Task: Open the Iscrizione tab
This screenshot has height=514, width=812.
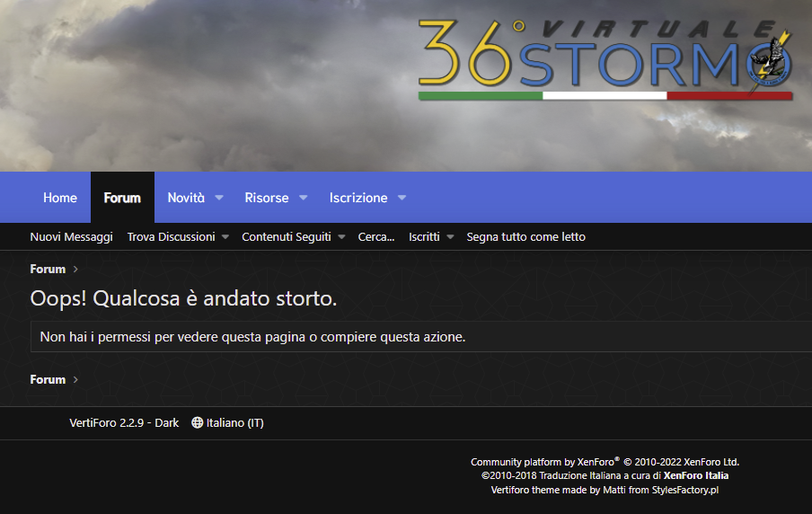Action: coord(358,198)
